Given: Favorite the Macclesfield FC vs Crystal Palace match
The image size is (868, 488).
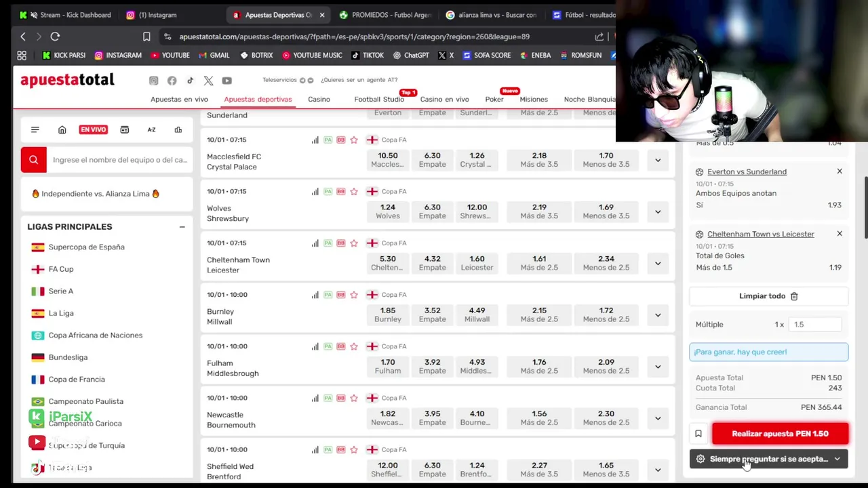Looking at the screenshot, I should pos(354,140).
